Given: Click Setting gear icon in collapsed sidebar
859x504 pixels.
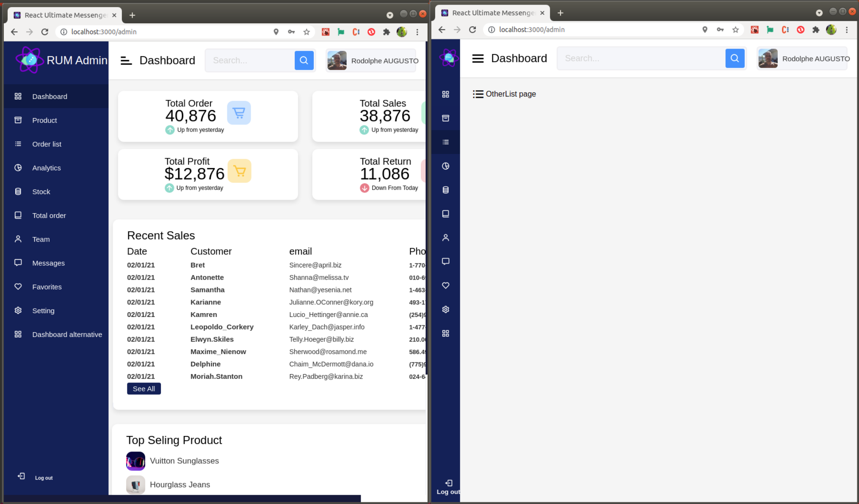Looking at the screenshot, I should pyautogui.click(x=445, y=309).
